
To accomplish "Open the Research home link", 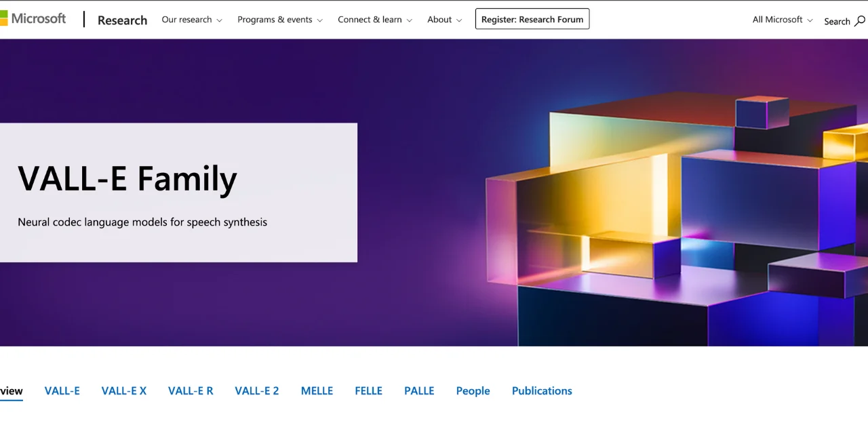I will (x=122, y=20).
